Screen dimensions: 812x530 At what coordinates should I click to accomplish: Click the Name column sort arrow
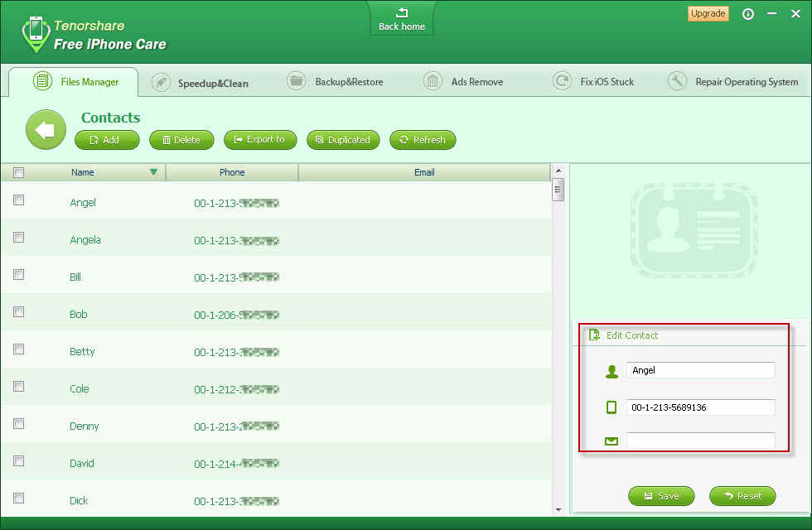tap(153, 172)
